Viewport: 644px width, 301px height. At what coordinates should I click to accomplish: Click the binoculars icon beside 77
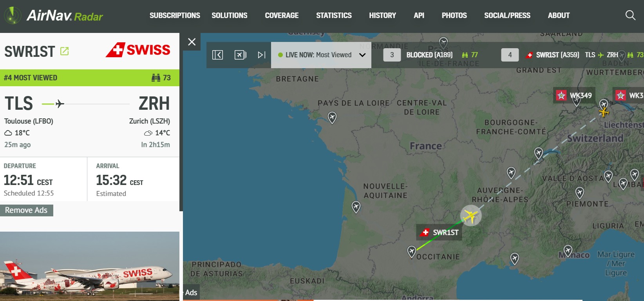click(465, 55)
